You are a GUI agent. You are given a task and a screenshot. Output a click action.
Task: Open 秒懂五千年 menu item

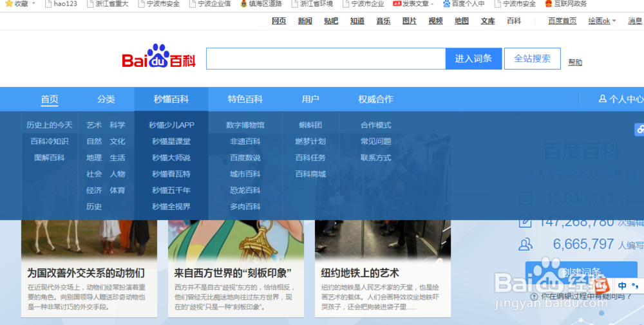coord(171,190)
